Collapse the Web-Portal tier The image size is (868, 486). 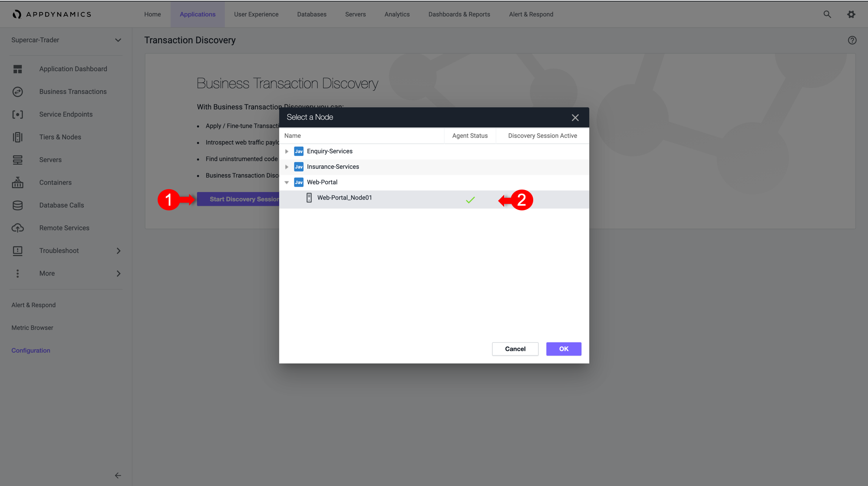(x=287, y=183)
